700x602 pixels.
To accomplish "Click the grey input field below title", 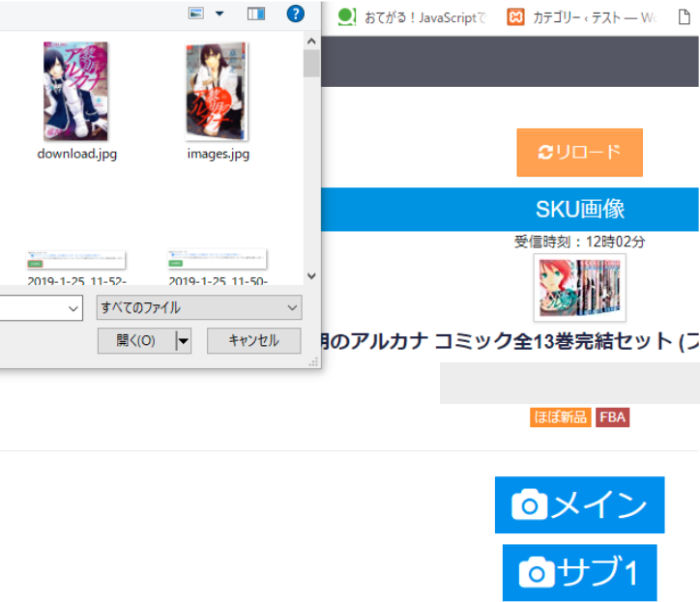I will point(569,383).
